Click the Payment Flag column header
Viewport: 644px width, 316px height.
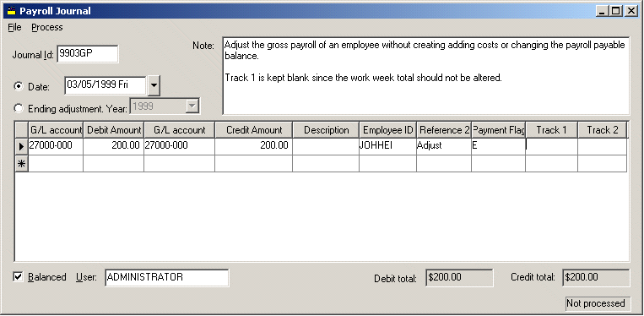coord(499,130)
